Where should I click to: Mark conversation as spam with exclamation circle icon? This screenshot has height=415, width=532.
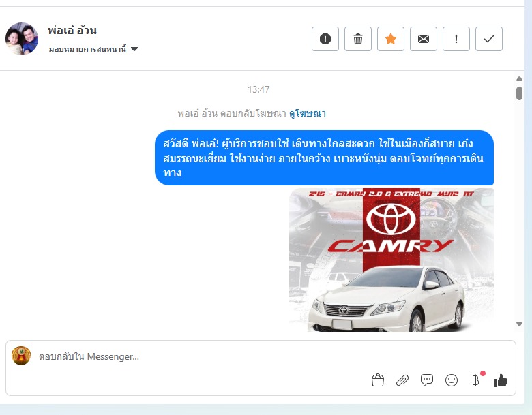(325, 39)
